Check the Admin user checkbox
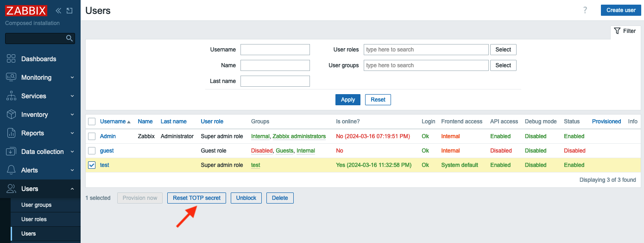The width and height of the screenshot is (644, 243). (x=92, y=136)
